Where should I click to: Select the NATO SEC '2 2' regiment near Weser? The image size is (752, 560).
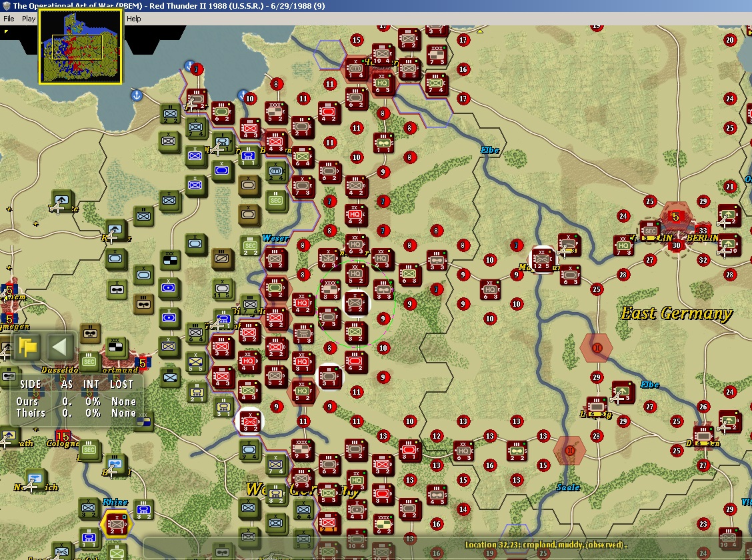point(250,245)
